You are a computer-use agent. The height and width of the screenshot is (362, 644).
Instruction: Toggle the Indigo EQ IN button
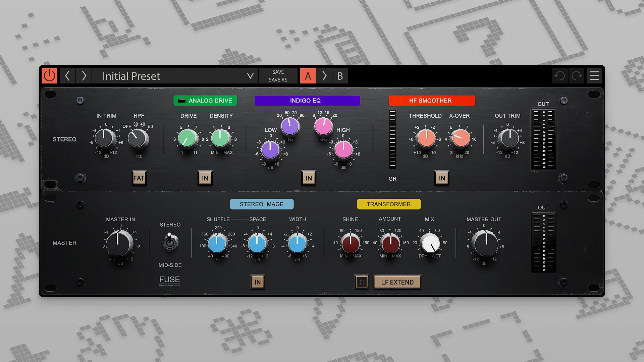(x=308, y=178)
